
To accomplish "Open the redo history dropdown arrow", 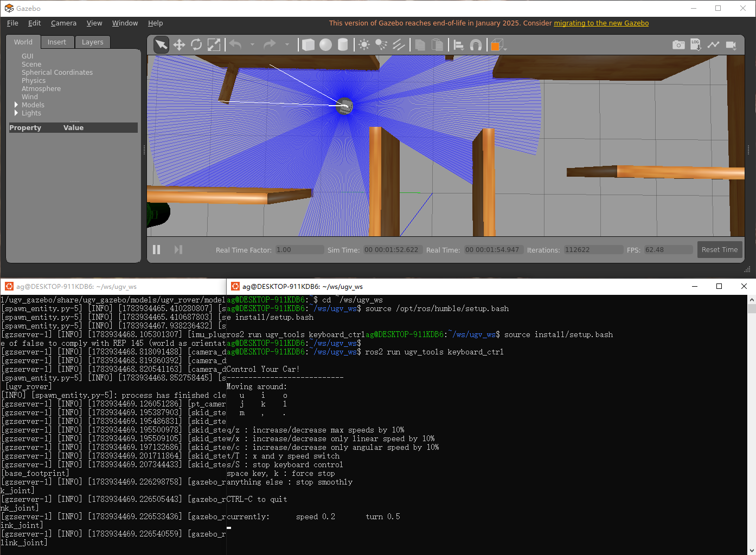I will tap(287, 45).
